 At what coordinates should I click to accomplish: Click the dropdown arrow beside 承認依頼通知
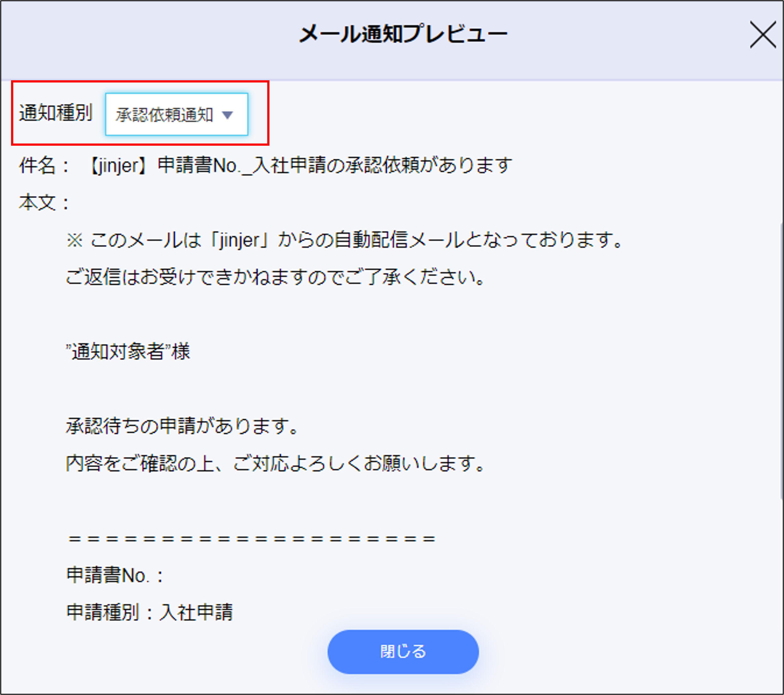click(227, 115)
